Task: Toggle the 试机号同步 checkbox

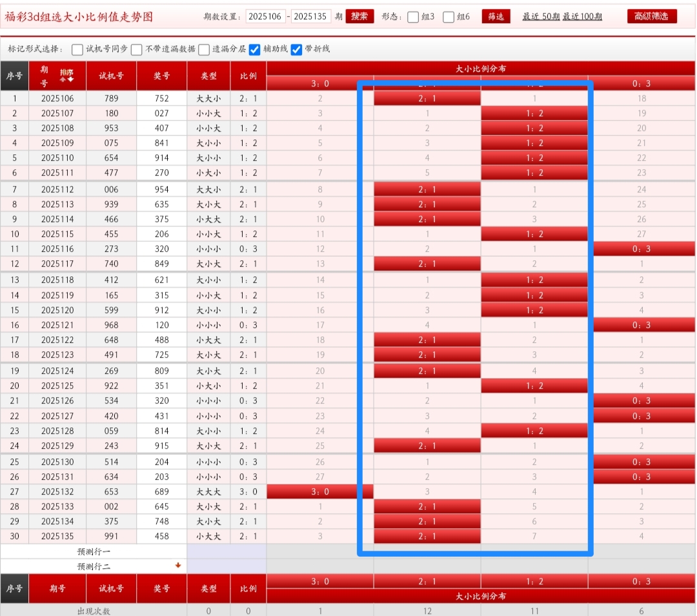Action: pyautogui.click(x=77, y=50)
